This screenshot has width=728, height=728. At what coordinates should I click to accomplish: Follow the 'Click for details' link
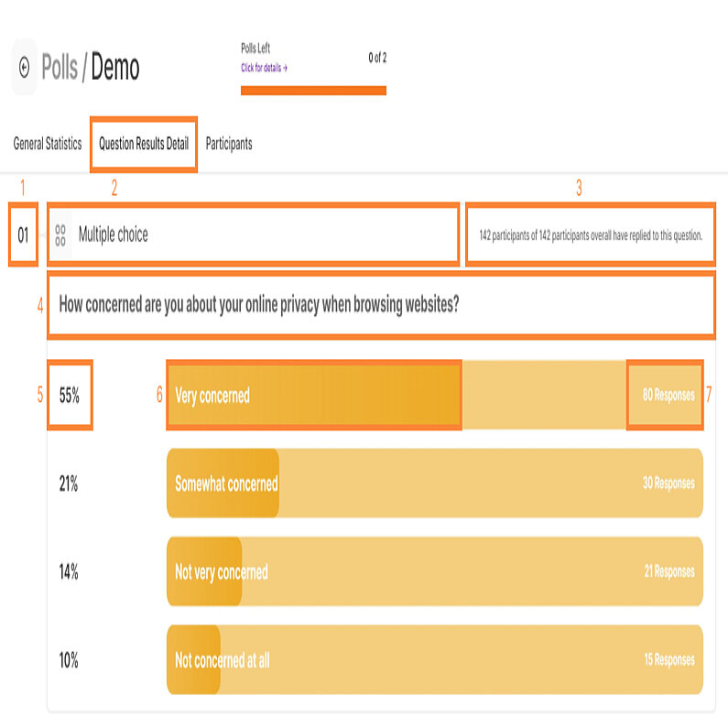[x=264, y=68]
